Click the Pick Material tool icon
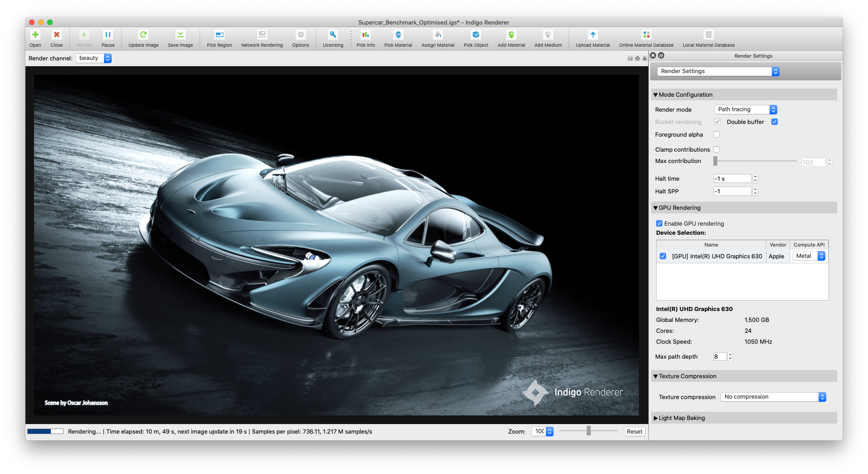 click(398, 35)
